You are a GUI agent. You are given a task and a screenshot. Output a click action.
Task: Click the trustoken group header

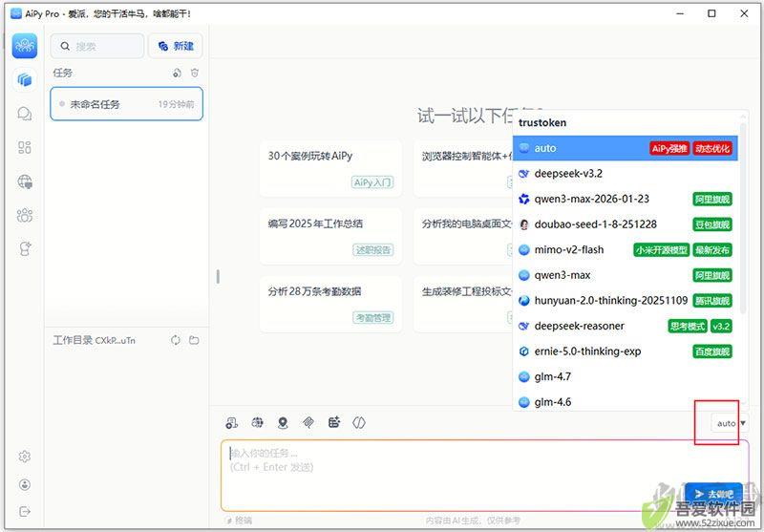tap(542, 123)
